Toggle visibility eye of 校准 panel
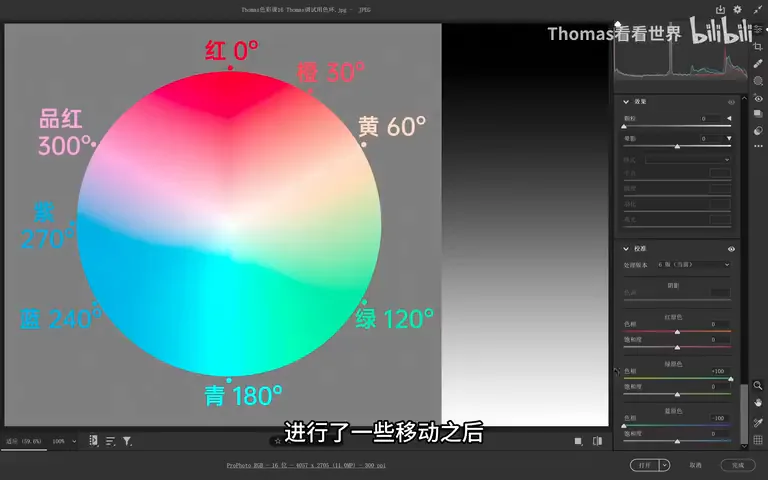Image resolution: width=768 pixels, height=480 pixels. [731, 249]
